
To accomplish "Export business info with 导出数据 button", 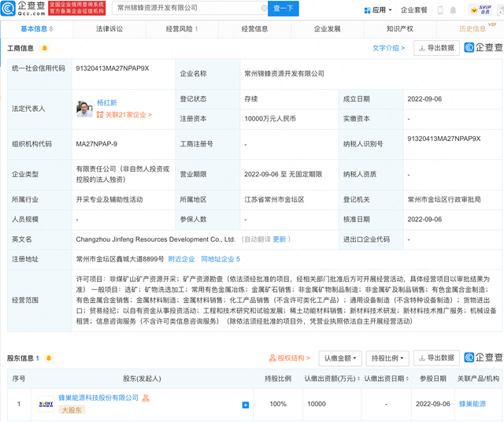I will [436, 48].
